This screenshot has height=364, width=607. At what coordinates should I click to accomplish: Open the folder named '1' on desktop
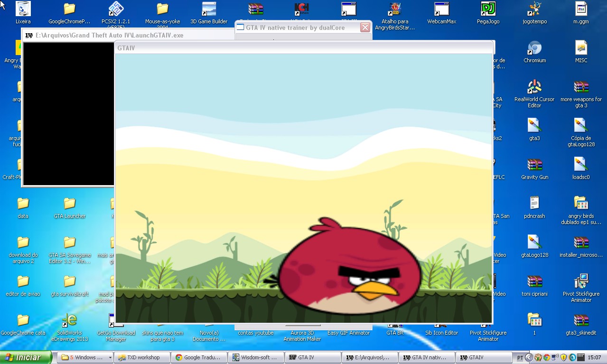coord(534,320)
